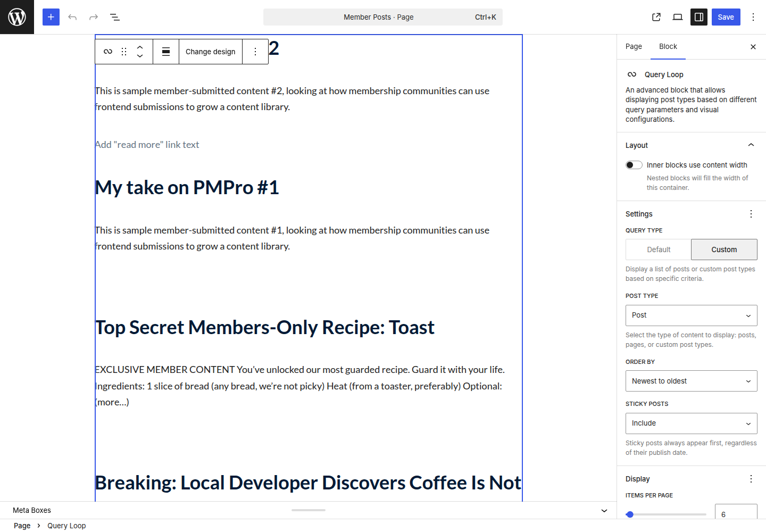This screenshot has height=532, width=766.
Task: Open block toolbar more options
Action: [255, 52]
